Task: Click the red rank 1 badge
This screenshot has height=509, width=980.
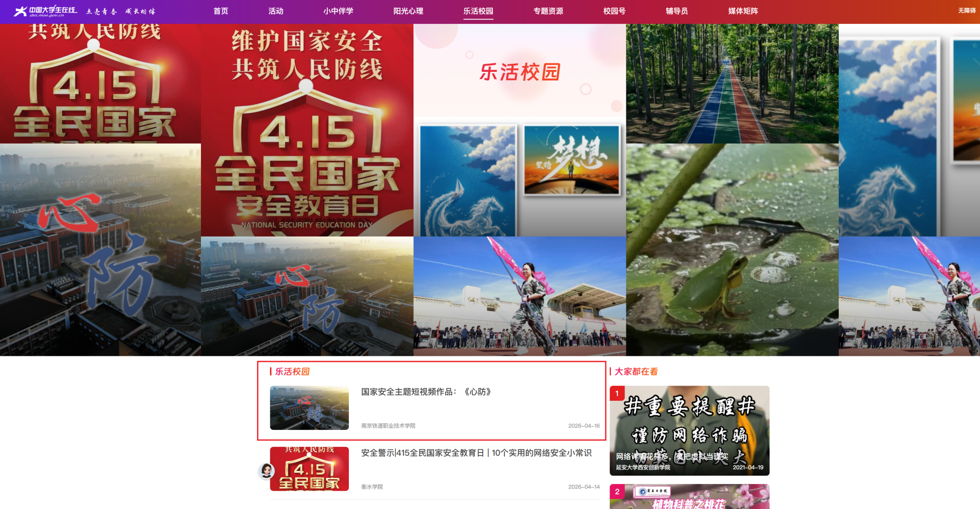Action: pos(617,393)
